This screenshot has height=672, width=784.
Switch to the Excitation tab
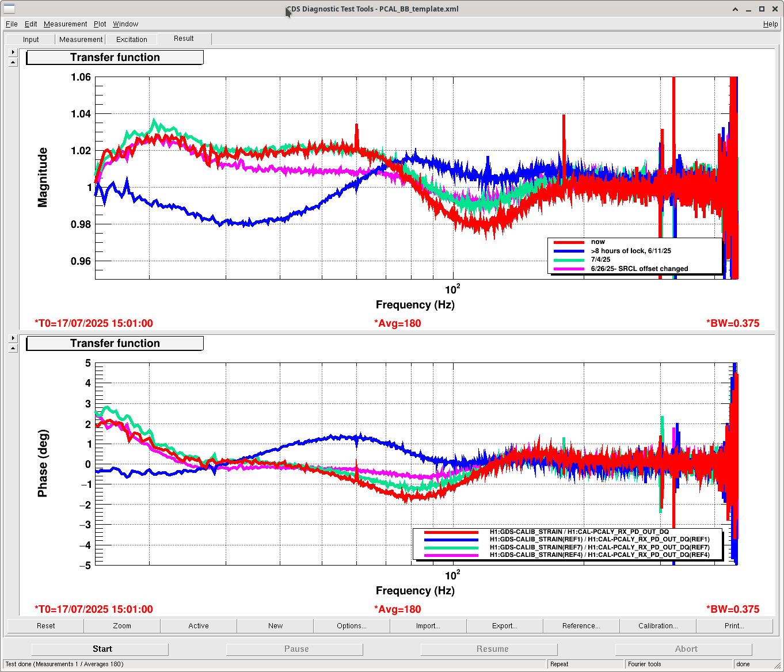coord(132,40)
